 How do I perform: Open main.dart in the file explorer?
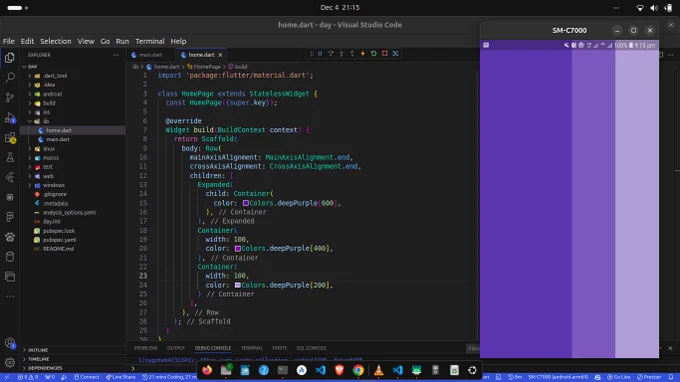(x=58, y=140)
